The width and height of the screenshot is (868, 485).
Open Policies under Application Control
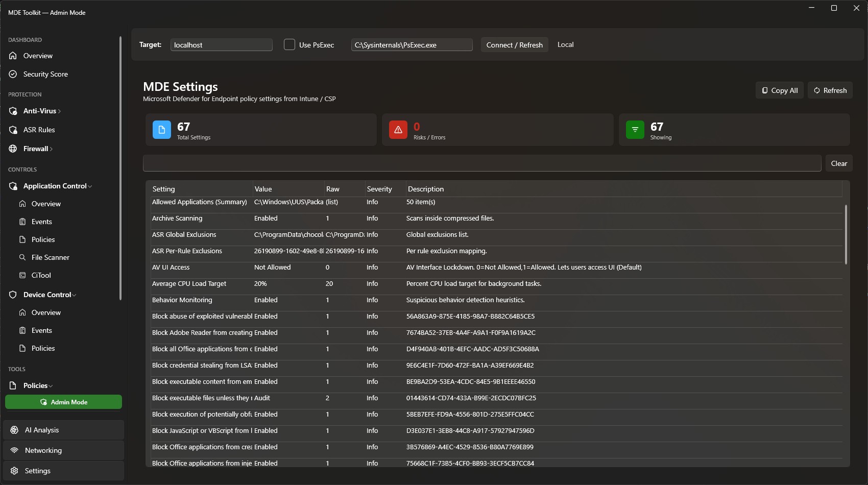click(43, 239)
